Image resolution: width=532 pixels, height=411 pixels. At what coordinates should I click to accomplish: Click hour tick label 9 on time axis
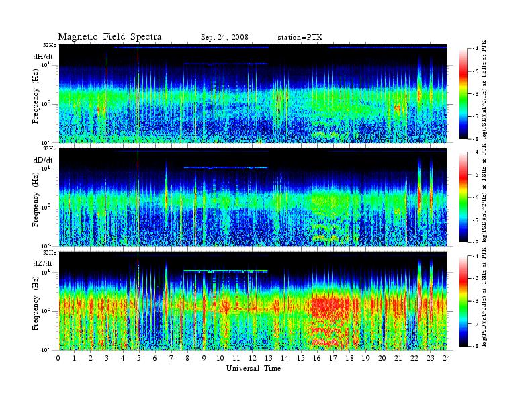pos(204,358)
